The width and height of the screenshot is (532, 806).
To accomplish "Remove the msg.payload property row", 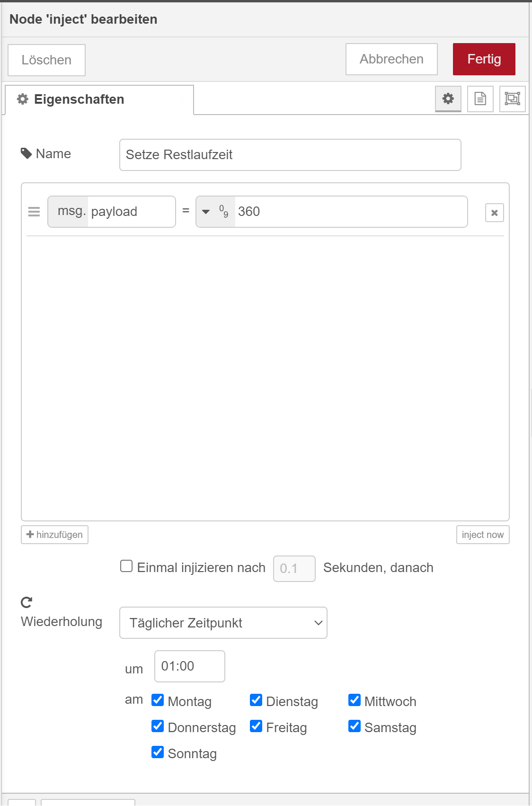I will 494,213.
